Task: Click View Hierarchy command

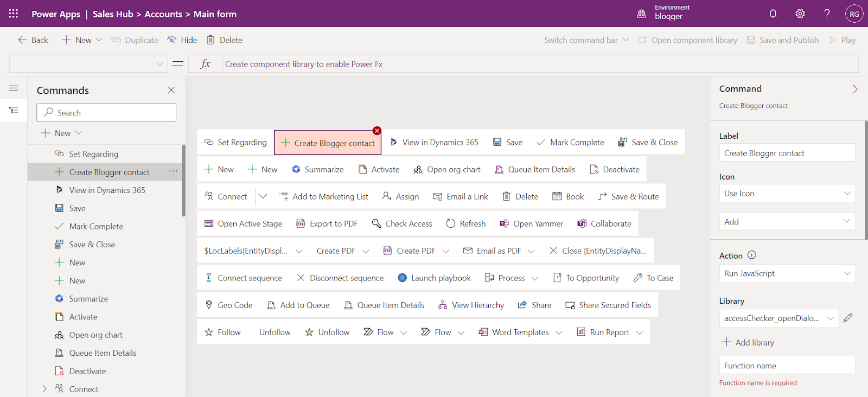Action: [471, 305]
